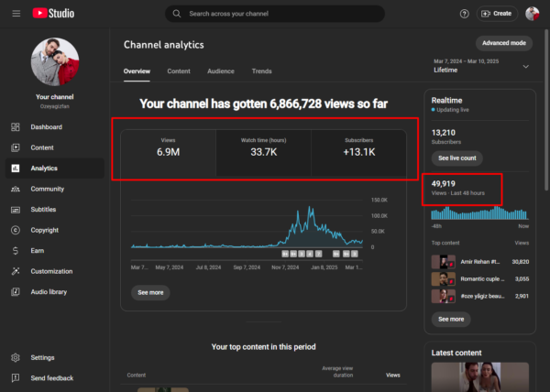Expand the Lifetime date range dropdown
This screenshot has height=392, width=550.
525,67
